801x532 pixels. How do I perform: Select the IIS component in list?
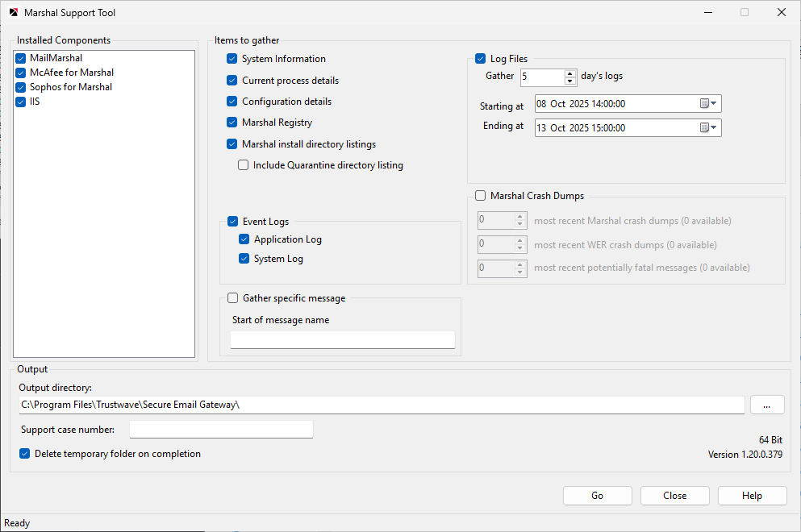tap(35, 102)
